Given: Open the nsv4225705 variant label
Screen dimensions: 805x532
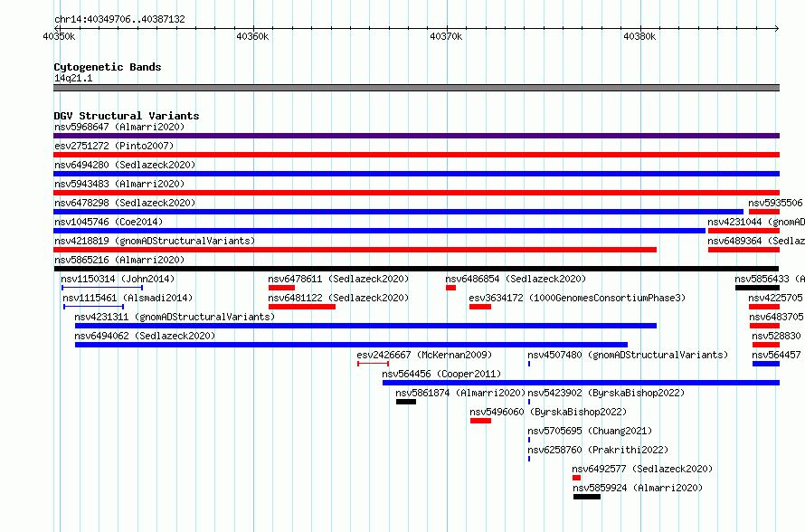Looking at the screenshot, I should [x=775, y=298].
